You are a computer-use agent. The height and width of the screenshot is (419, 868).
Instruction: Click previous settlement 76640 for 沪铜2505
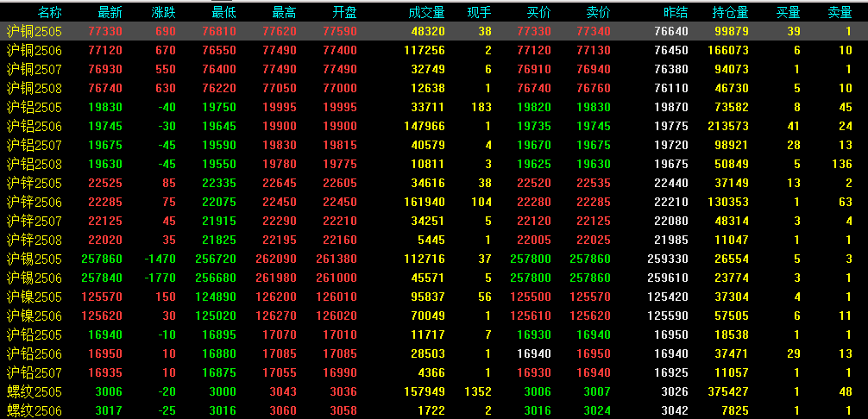coord(671,32)
